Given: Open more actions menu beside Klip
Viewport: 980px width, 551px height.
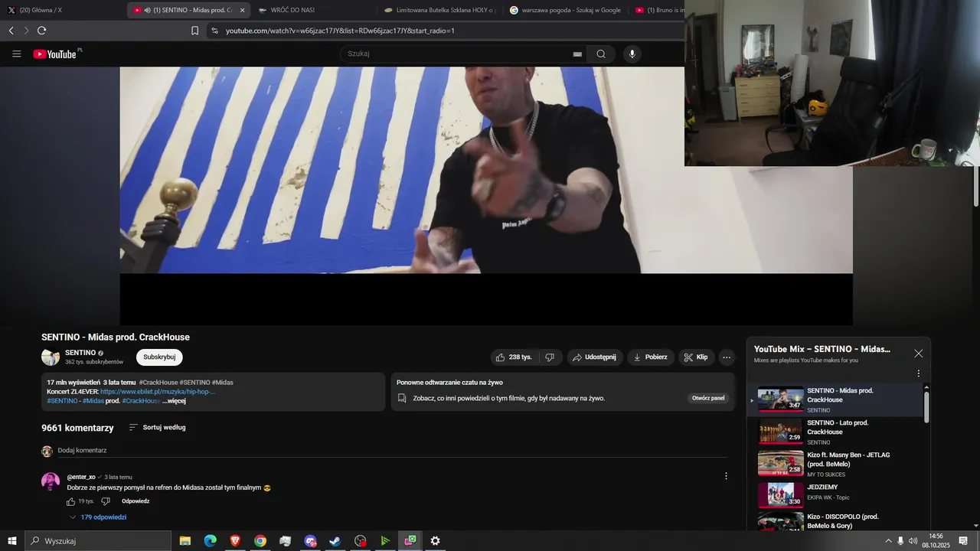Looking at the screenshot, I should tap(727, 357).
